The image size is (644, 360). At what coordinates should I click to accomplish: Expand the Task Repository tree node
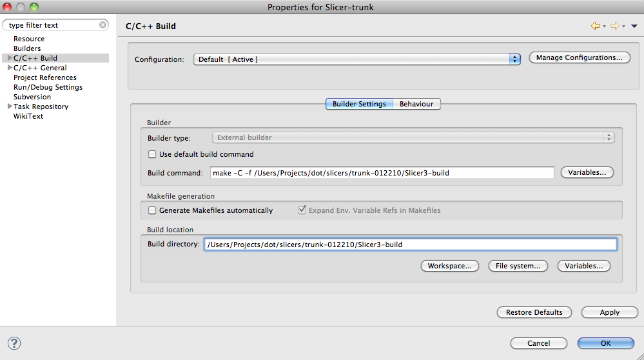pos(10,106)
